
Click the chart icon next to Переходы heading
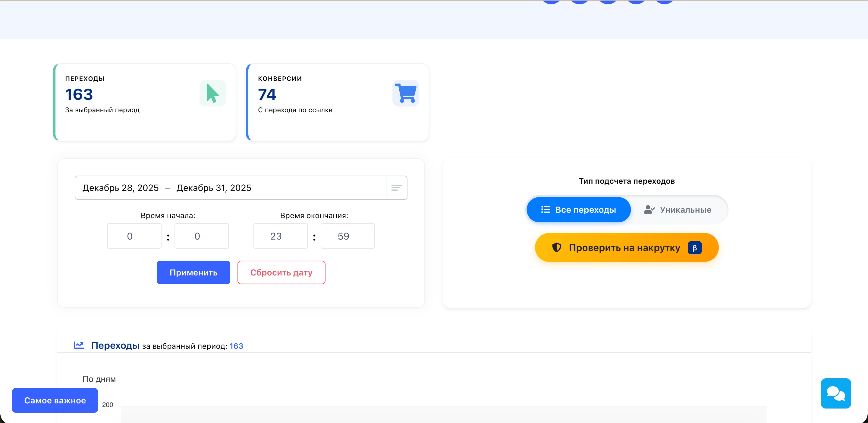coord(79,345)
